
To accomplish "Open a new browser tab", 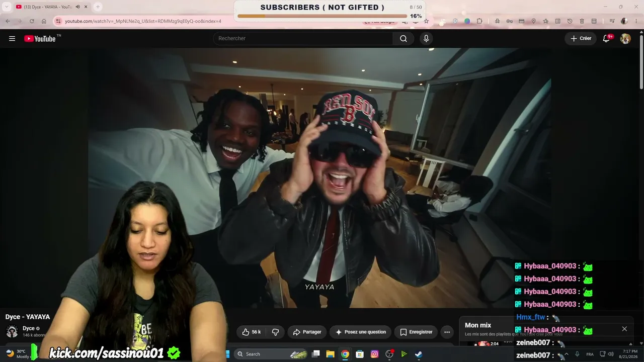I will (x=98, y=7).
